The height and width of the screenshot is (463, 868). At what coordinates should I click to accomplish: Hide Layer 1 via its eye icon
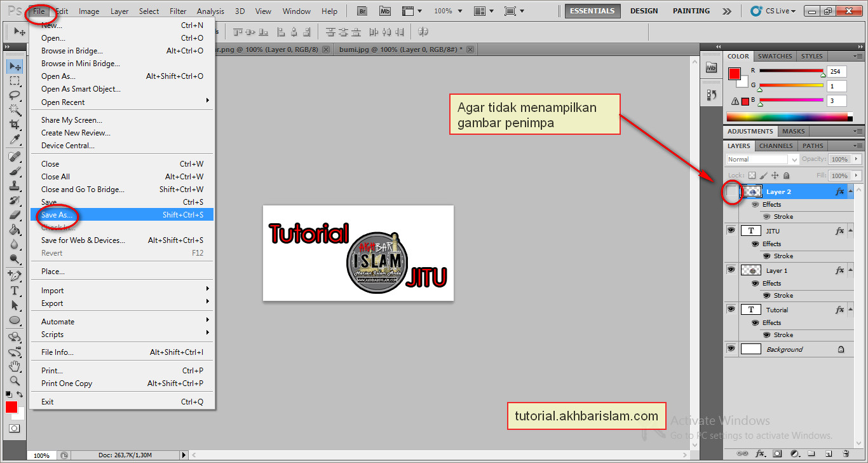731,270
